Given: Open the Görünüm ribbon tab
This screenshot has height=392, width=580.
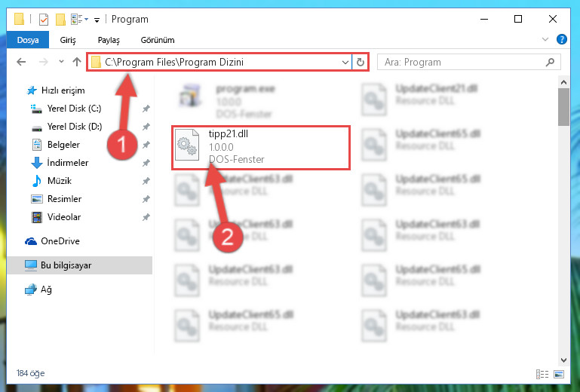Looking at the screenshot, I should pos(158,40).
